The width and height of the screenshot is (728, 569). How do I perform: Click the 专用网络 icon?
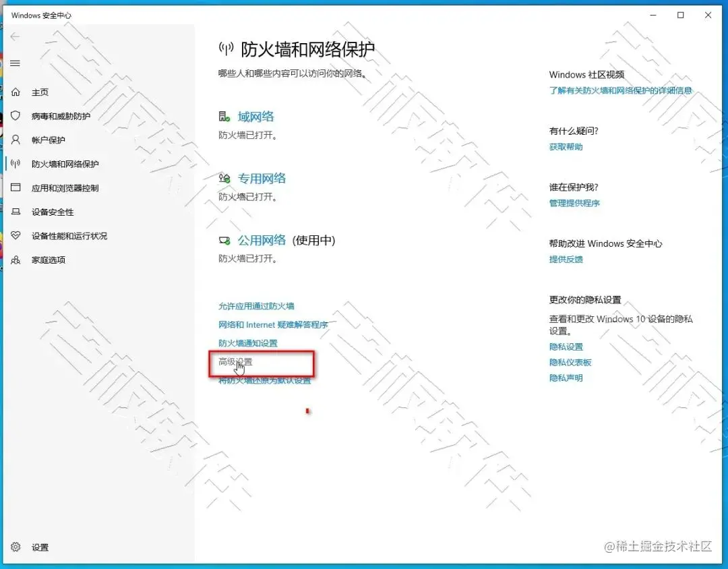coord(224,178)
